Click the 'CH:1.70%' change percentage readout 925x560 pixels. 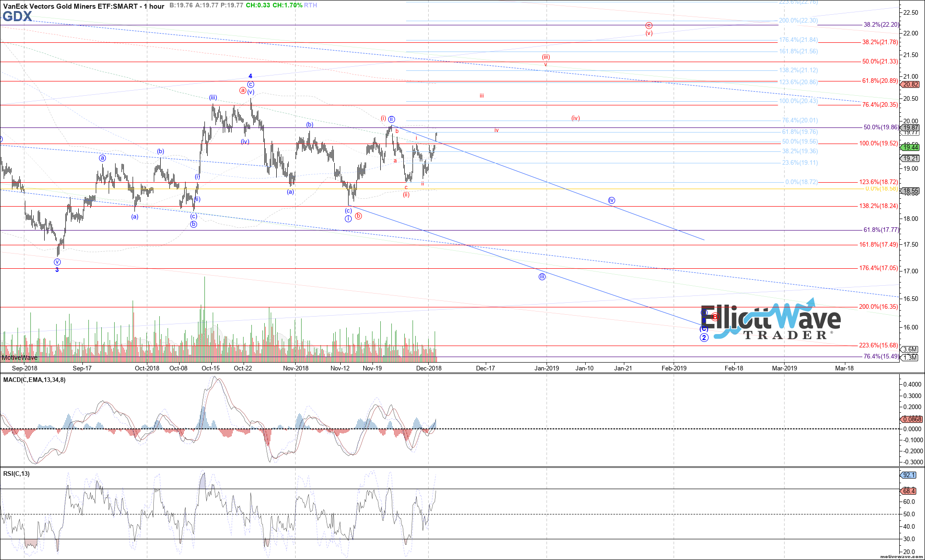pos(286,5)
